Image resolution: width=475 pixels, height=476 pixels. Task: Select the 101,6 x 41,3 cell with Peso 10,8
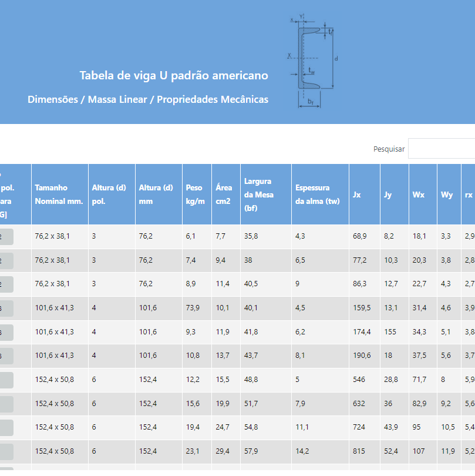(54, 356)
